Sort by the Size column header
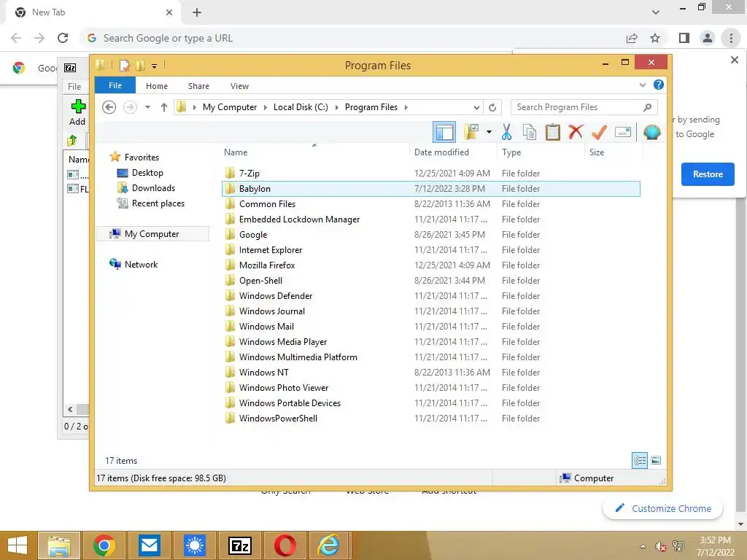Image resolution: width=747 pixels, height=560 pixels. coord(613,152)
